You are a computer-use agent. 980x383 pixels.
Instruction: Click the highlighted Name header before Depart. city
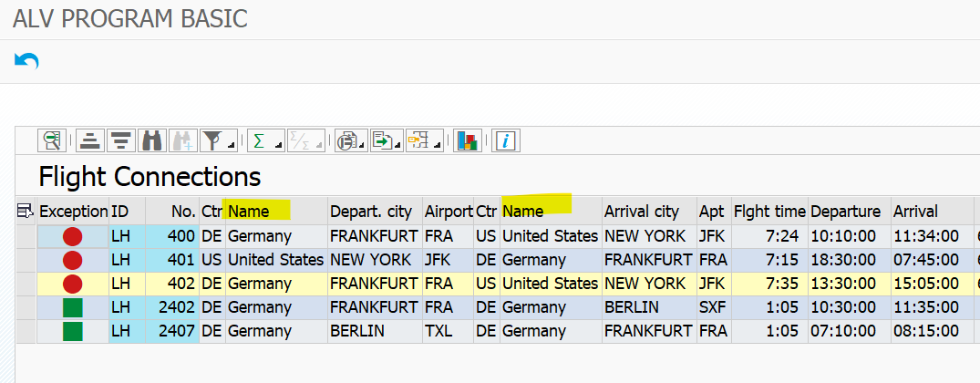click(276, 212)
